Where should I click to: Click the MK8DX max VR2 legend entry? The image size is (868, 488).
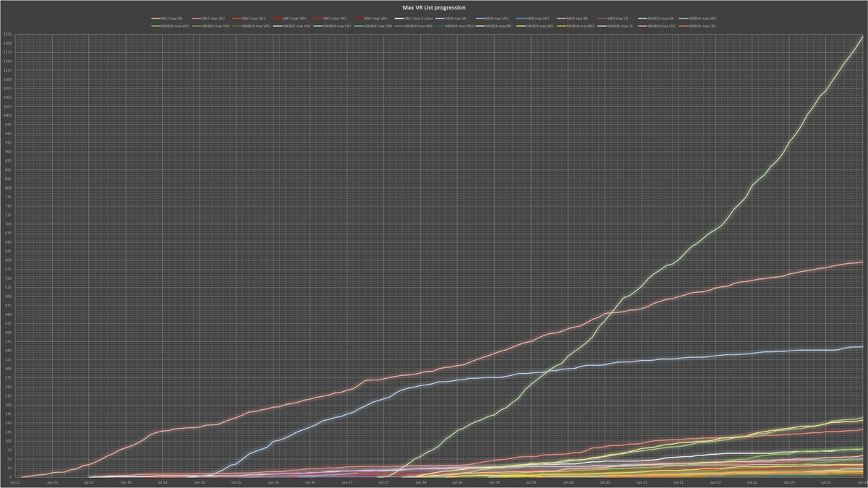click(697, 18)
